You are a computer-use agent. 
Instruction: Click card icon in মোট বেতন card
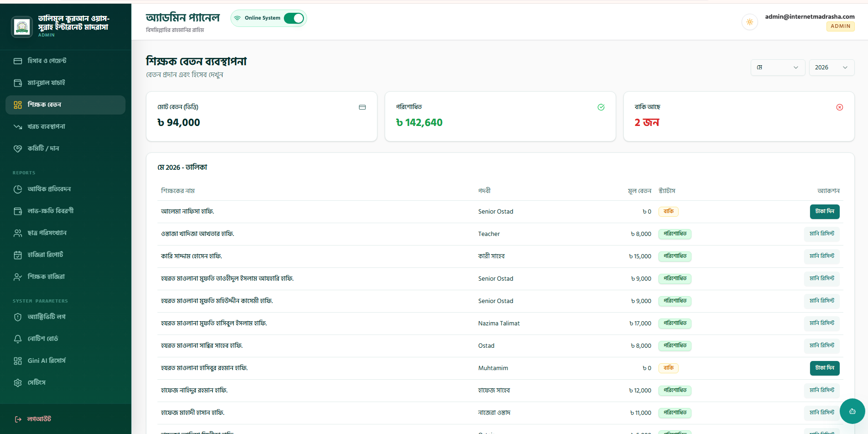coord(362,107)
